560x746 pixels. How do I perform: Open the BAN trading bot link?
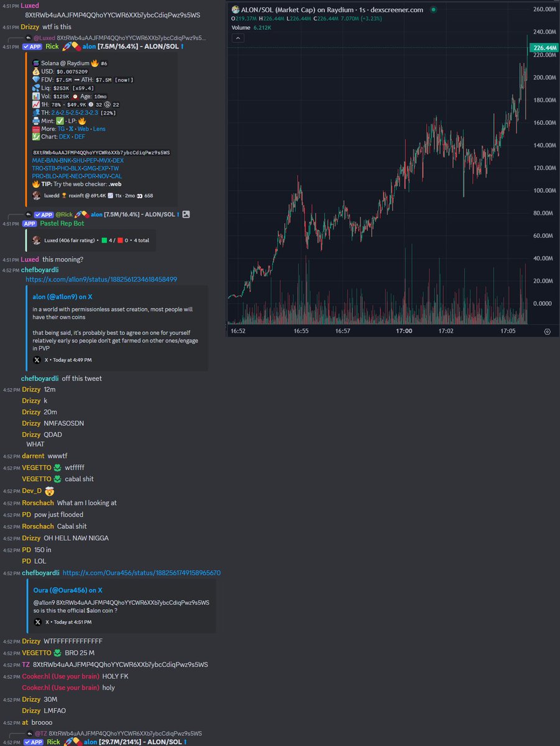(x=52, y=160)
